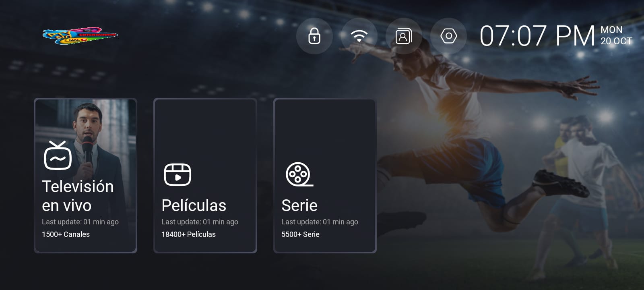Select the film reel icon on Serie
The width and height of the screenshot is (644, 290).
click(299, 174)
